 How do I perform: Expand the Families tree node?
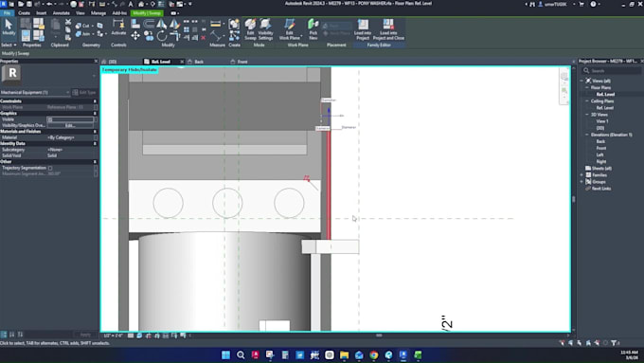pyautogui.click(x=582, y=175)
